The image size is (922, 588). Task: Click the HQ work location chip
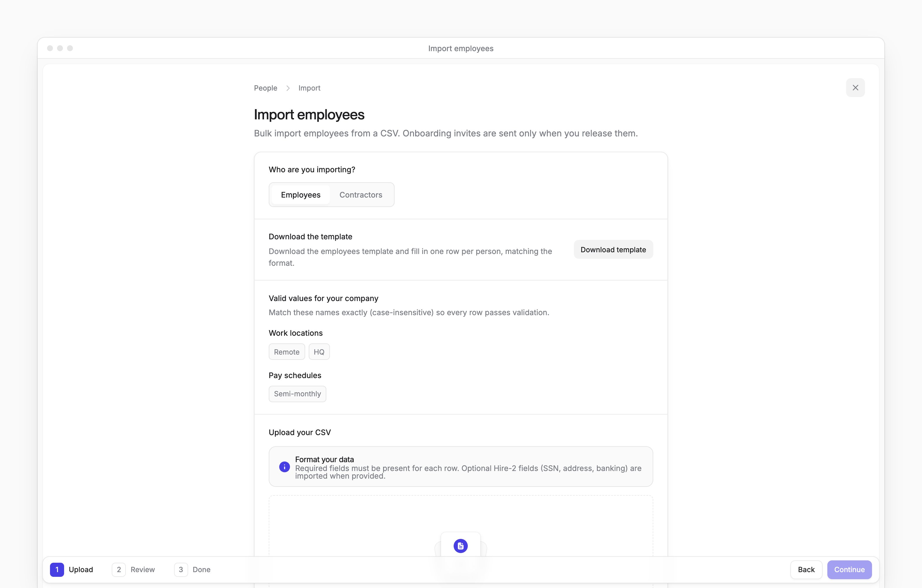[319, 352]
